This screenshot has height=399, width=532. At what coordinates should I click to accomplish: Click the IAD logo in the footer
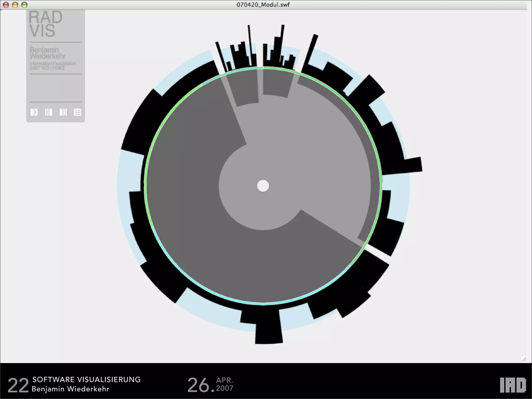[513, 385]
